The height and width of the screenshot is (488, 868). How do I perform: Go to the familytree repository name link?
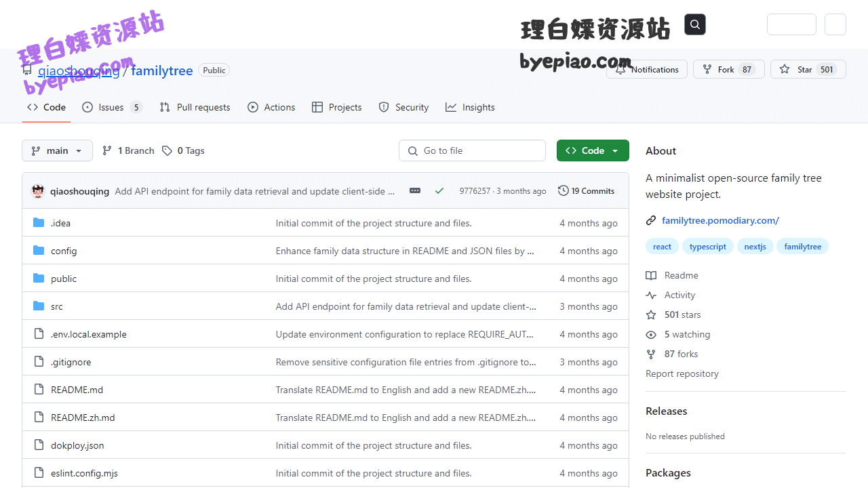[161, 70]
